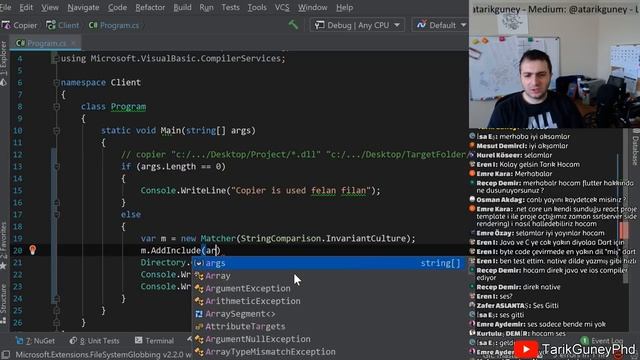Collapse the class Program fold marker
Image resolution: width=640 pixels, height=360 pixels.
click(x=56, y=107)
